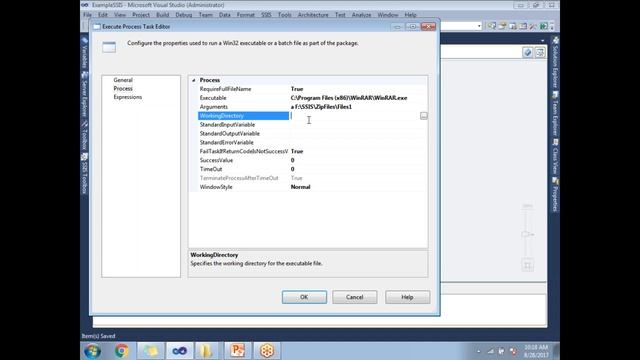Image resolution: width=640 pixels, height=360 pixels.
Task: Select General in the editor page list
Action: tap(123, 80)
